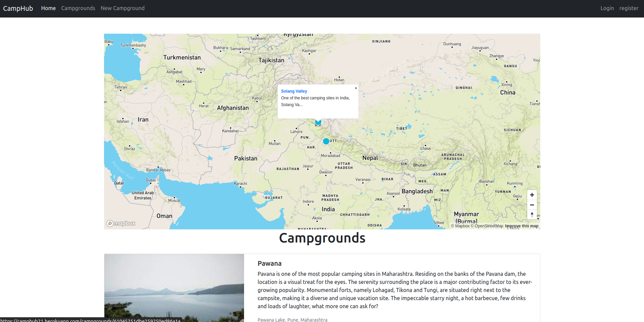The image size is (644, 322).
Task: Click the Bangladesh label on the map
Action: 417,191
